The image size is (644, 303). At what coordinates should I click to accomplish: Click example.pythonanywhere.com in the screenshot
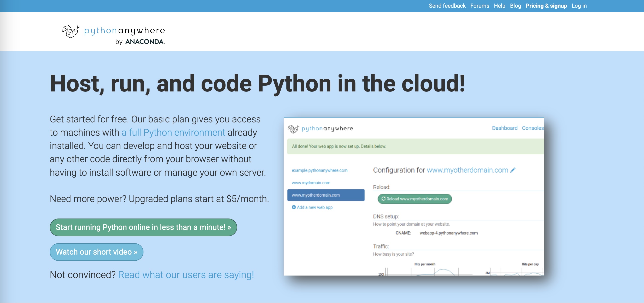point(319,170)
